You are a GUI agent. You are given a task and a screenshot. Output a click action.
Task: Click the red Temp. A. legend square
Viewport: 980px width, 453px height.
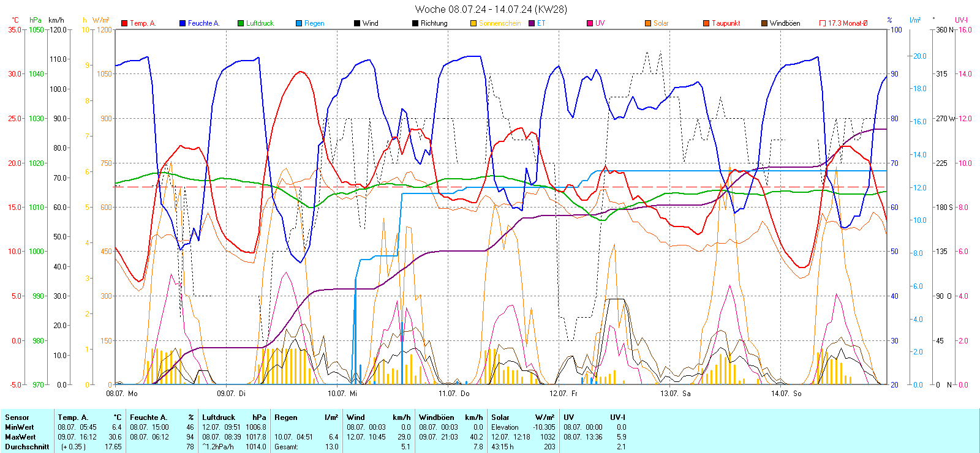pyautogui.click(x=124, y=23)
